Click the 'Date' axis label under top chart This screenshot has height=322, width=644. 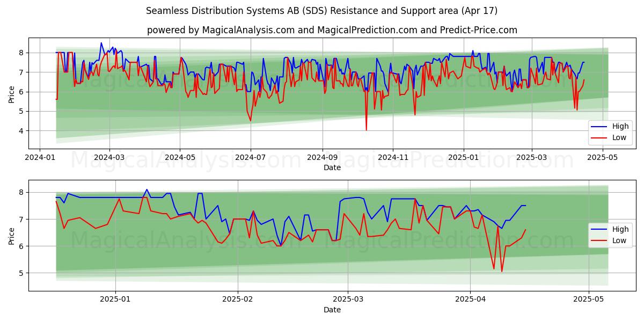(x=332, y=168)
